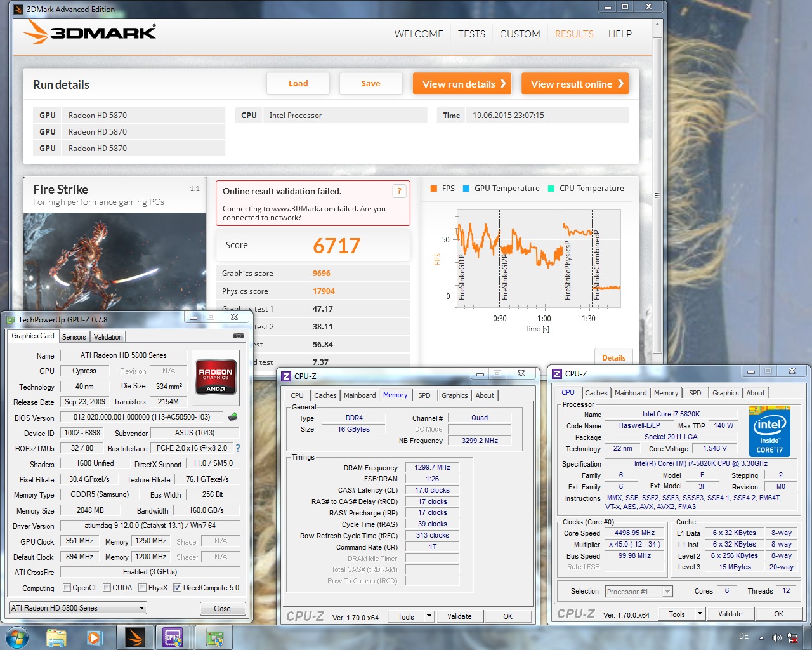Open Mainboard tab in CPU-Z CPU window
This screenshot has height=650, width=812.
point(631,393)
